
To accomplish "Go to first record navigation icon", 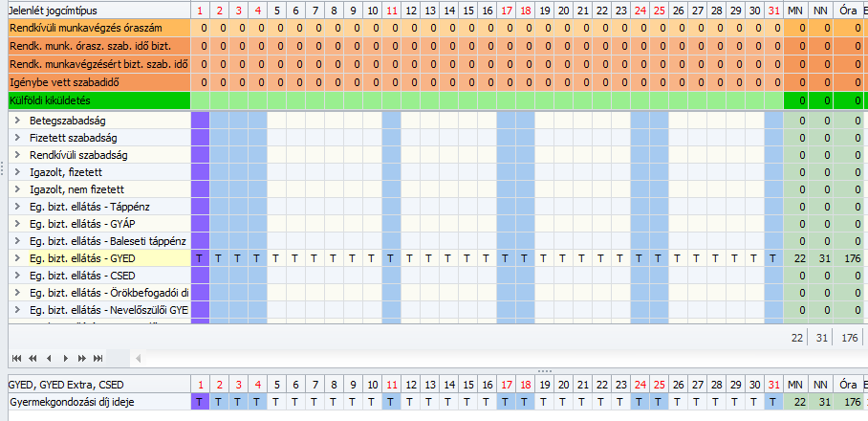I will [x=16, y=359].
